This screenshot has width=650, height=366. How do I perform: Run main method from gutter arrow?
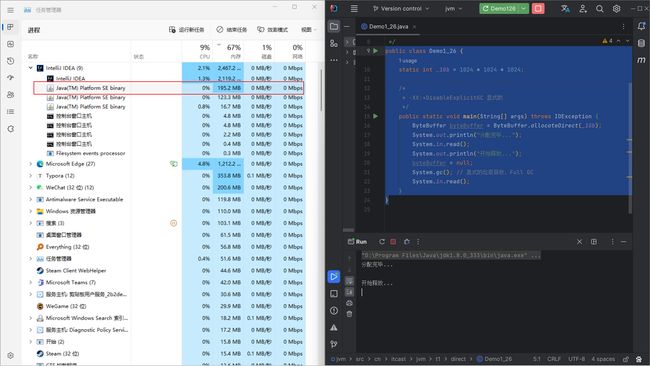(376, 116)
